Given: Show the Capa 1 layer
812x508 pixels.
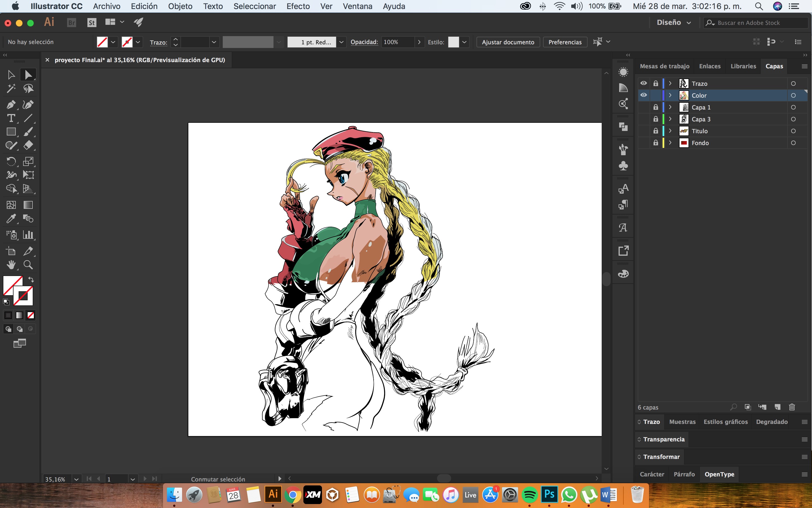Looking at the screenshot, I should point(643,107).
